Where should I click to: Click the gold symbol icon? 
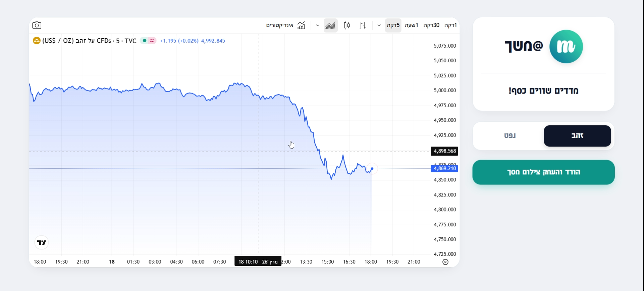pyautogui.click(x=37, y=41)
